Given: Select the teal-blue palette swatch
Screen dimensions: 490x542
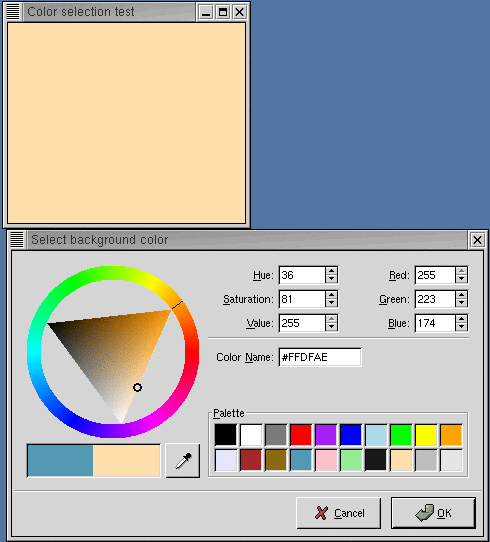Looking at the screenshot, I should [x=301, y=460].
